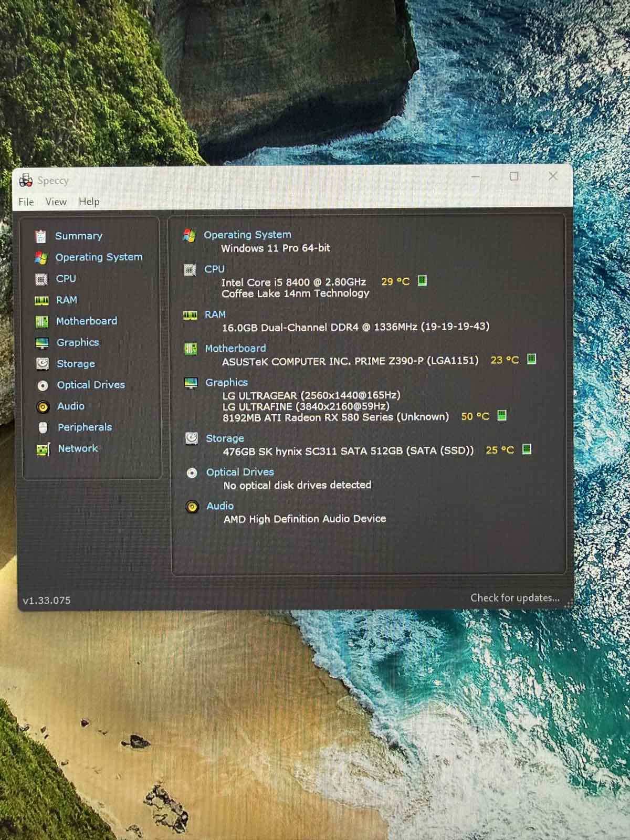Open Audio heading link in summary panel
The width and height of the screenshot is (630, 840).
pos(220,506)
